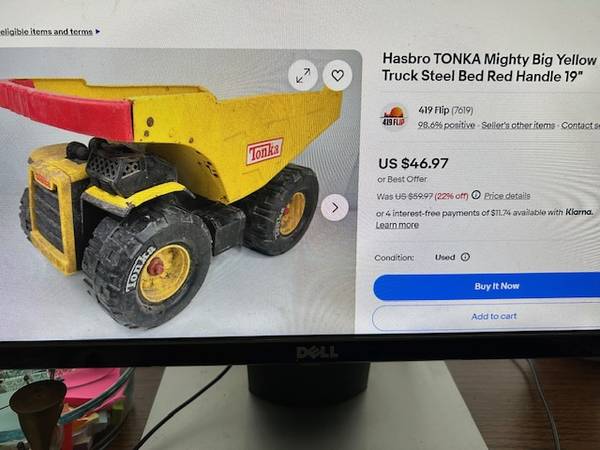Screen dimensions: 600x450
Task: Click the Hasbro TONKA listing title
Action: pos(489,68)
